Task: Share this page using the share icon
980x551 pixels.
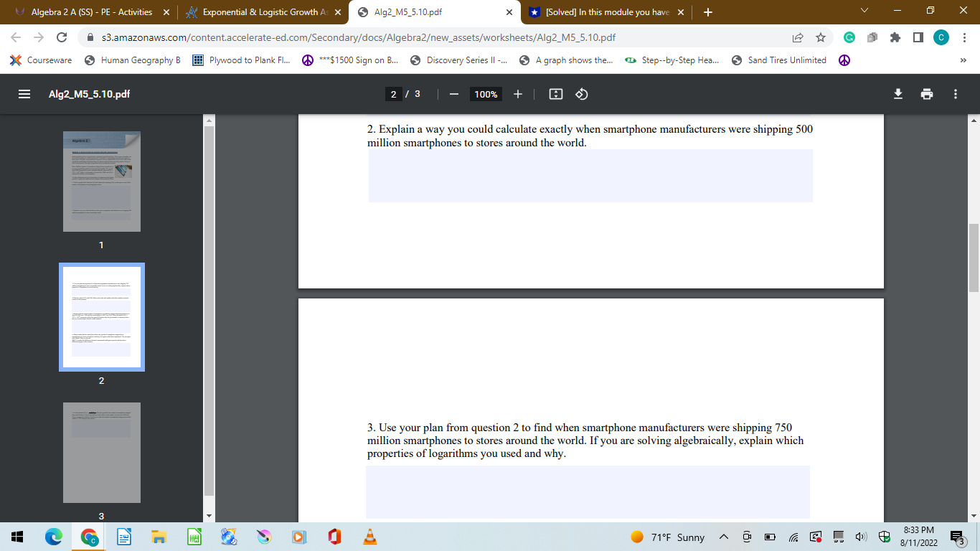Action: point(797,37)
